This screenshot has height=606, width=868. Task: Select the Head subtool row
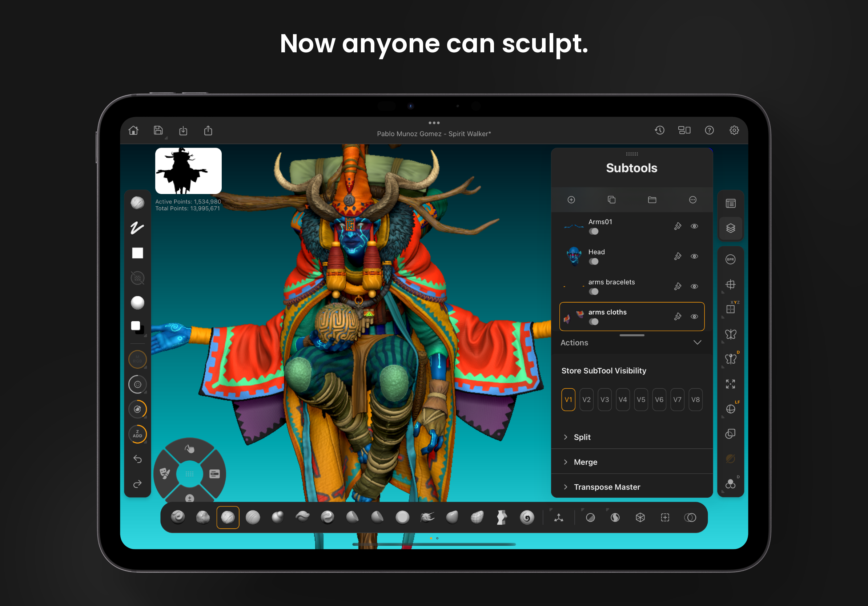click(x=632, y=256)
